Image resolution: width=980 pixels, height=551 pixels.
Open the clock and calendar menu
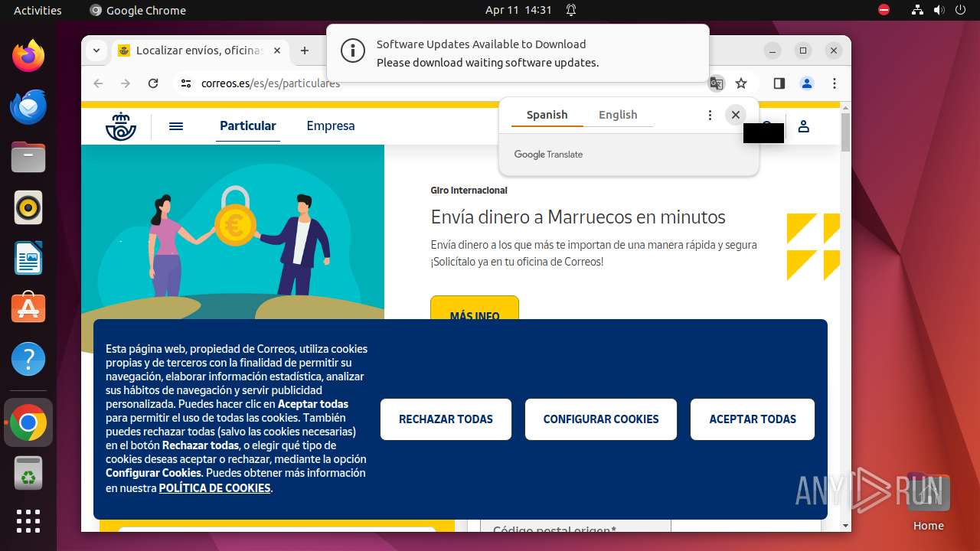click(x=518, y=10)
